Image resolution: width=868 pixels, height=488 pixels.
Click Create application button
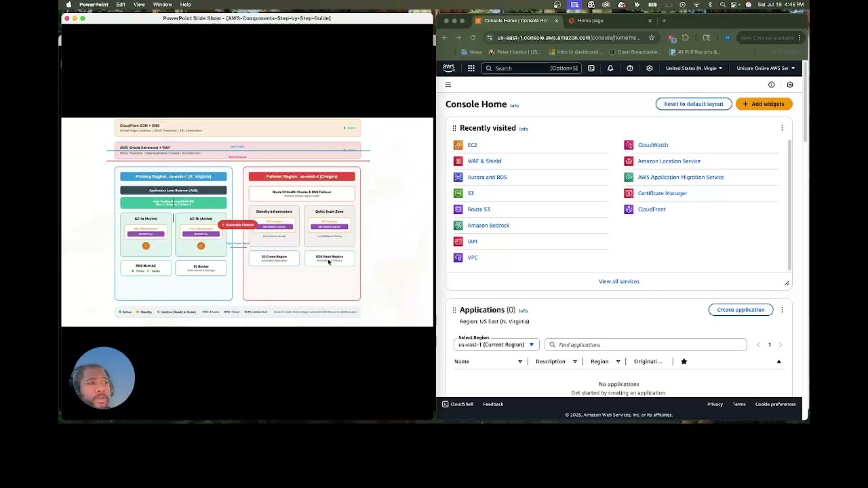point(741,310)
